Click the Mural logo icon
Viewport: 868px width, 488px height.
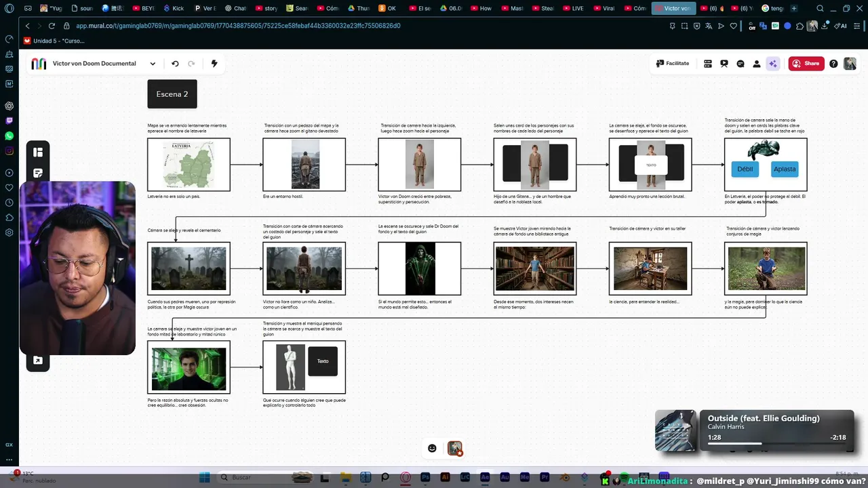point(39,64)
